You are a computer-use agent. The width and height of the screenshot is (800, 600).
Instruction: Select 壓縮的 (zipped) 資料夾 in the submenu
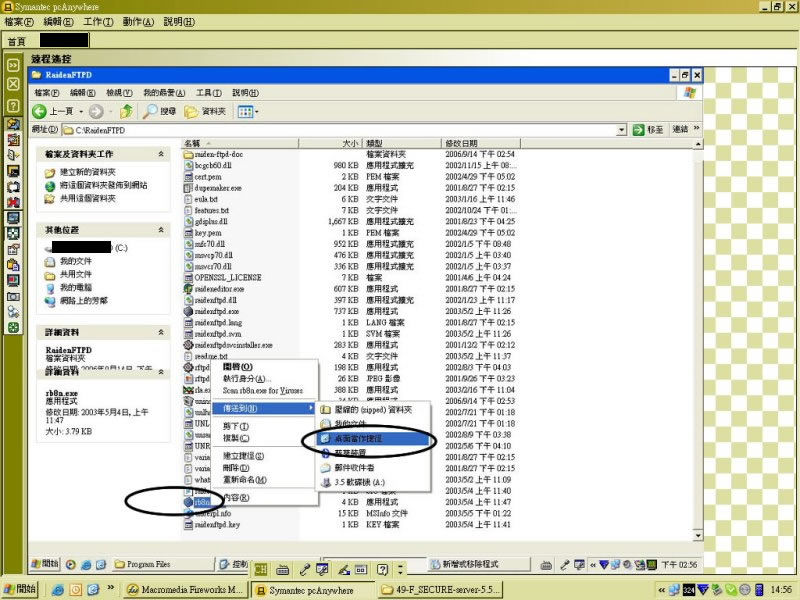[373, 410]
